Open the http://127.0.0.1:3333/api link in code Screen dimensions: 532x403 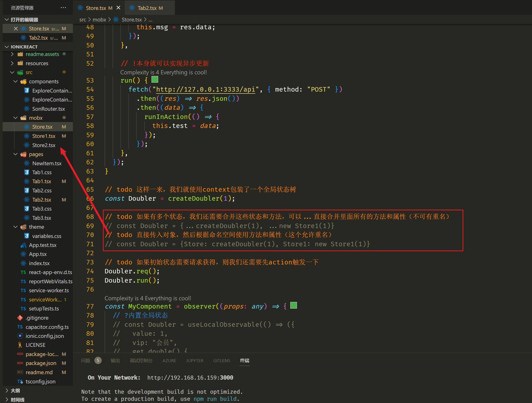[x=205, y=89]
